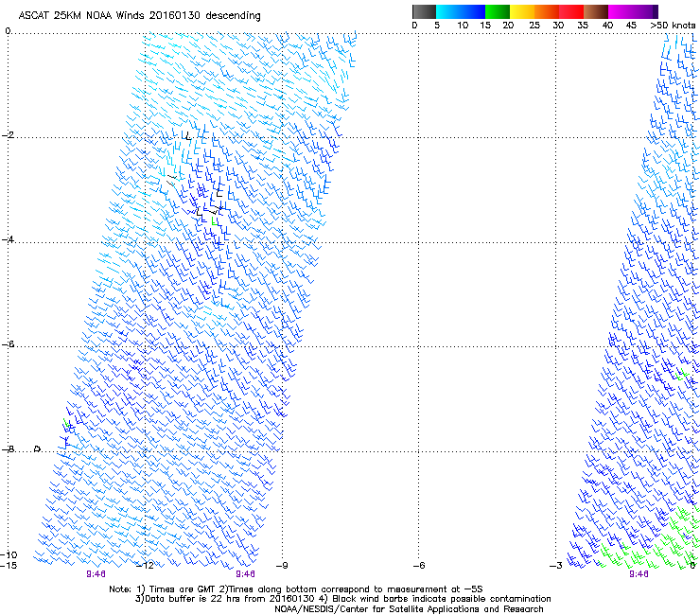The image size is (700, 615).
Task: Select the '40' label under the color scale
Action: pyautogui.click(x=607, y=25)
